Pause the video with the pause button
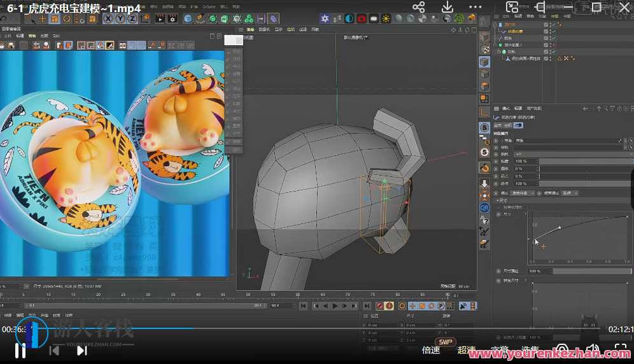Image resolution: width=634 pixels, height=364 pixels. [x=20, y=351]
